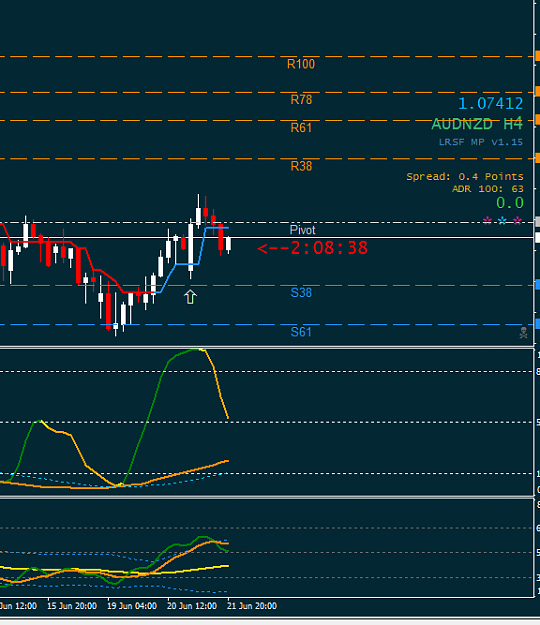Image resolution: width=540 pixels, height=625 pixels.
Task: Select the R38 resistance label
Action: 301,166
